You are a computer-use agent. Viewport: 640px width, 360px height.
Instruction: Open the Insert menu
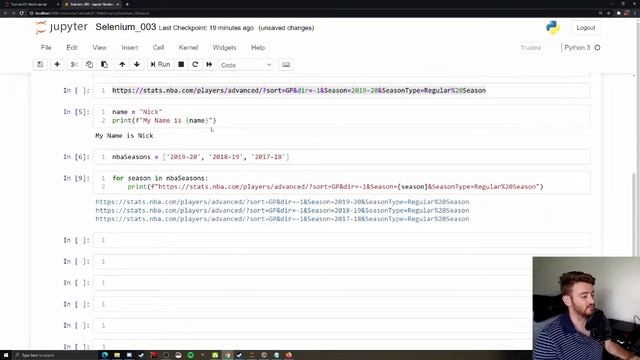click(130, 48)
